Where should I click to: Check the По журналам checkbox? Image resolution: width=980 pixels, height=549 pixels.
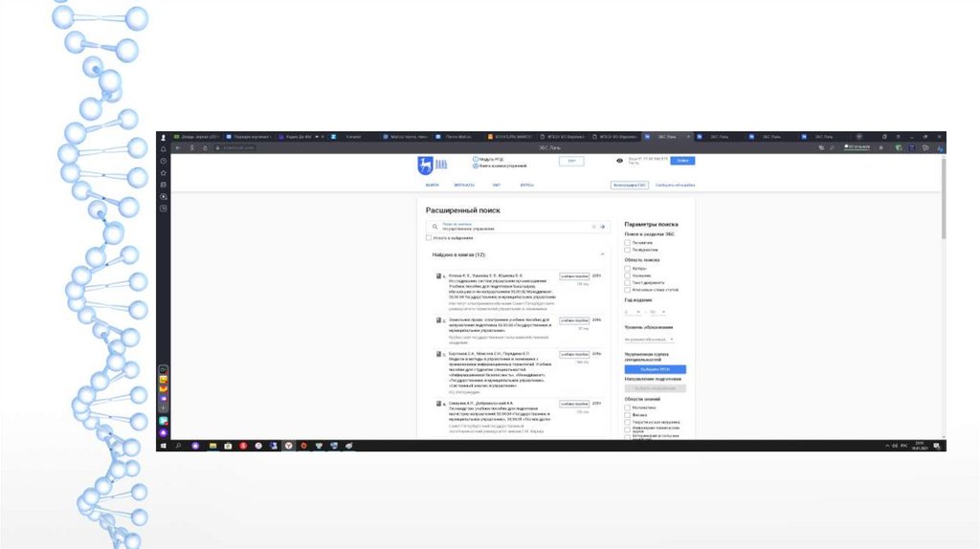click(628, 250)
